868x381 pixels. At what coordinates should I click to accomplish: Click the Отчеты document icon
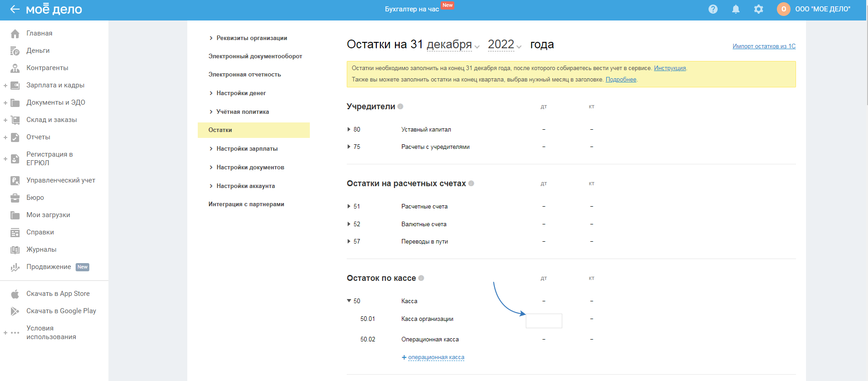point(15,137)
